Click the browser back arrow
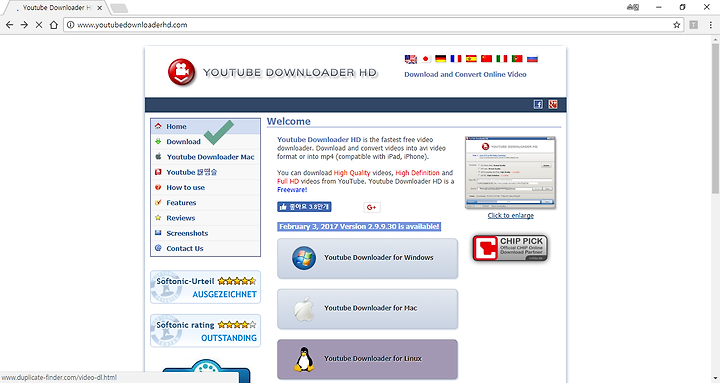The width and height of the screenshot is (720, 383). coord(10,25)
